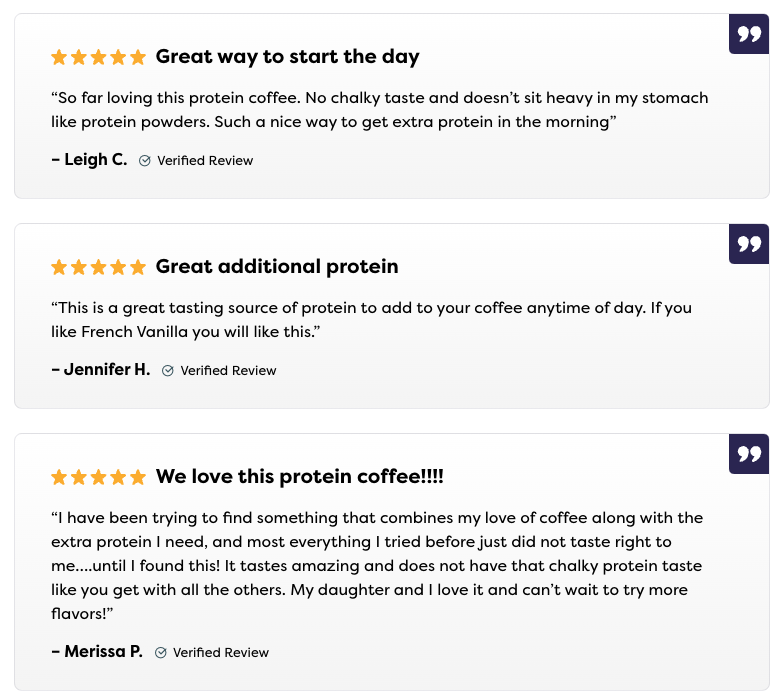Image resolution: width=783 pixels, height=700 pixels.
Task: Open the "Great way to start the day" review title
Action: (x=287, y=57)
